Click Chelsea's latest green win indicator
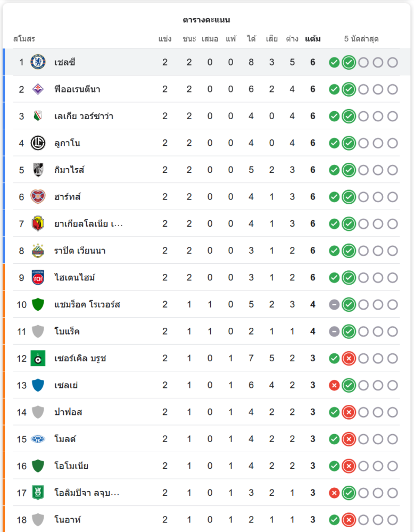414x532 pixels. click(x=349, y=62)
